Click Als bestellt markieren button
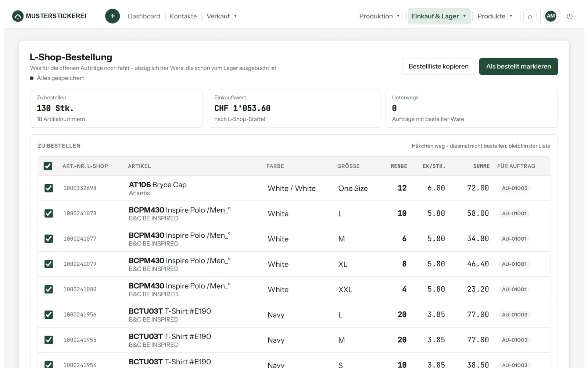 [519, 66]
